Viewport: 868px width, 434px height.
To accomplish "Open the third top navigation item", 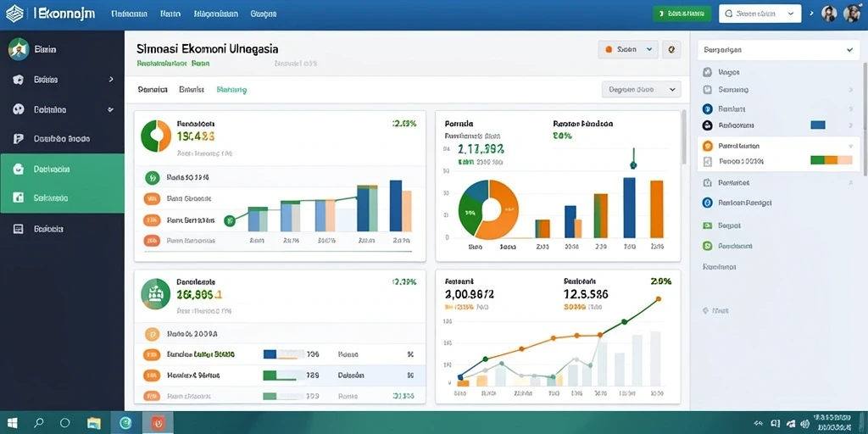I will pos(216,14).
